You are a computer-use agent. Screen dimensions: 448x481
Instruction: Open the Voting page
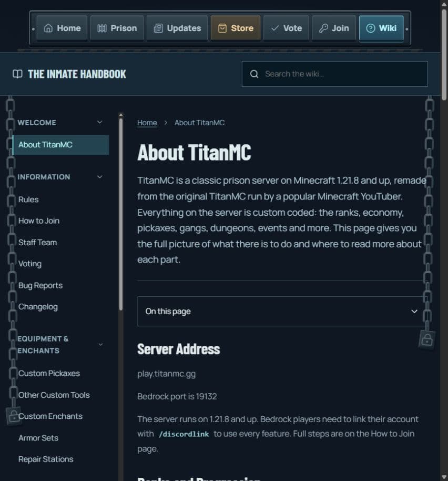click(x=30, y=264)
